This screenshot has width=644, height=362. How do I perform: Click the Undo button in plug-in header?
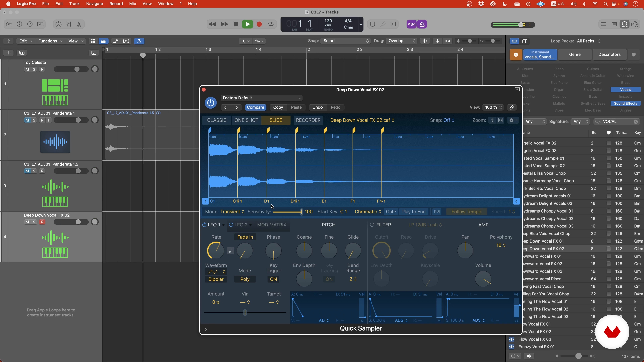click(317, 107)
